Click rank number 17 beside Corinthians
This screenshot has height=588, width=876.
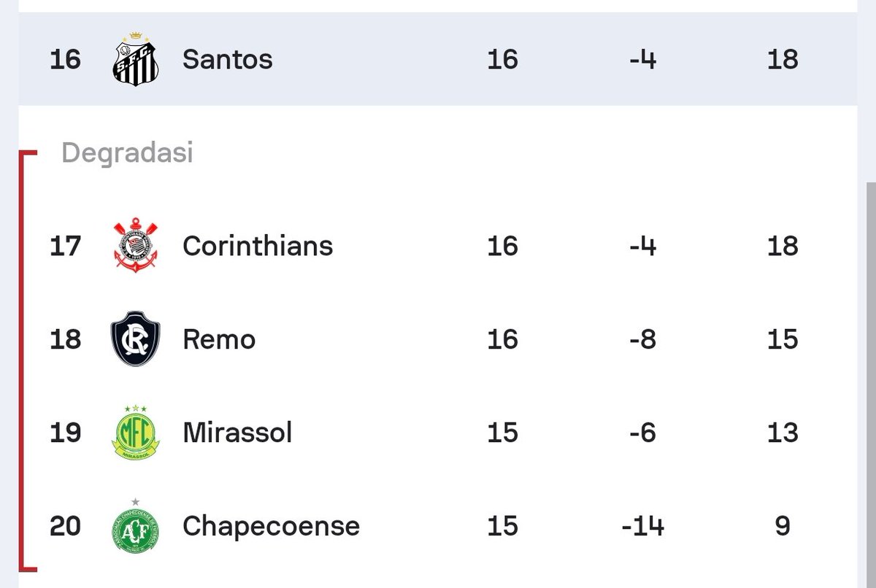(65, 246)
